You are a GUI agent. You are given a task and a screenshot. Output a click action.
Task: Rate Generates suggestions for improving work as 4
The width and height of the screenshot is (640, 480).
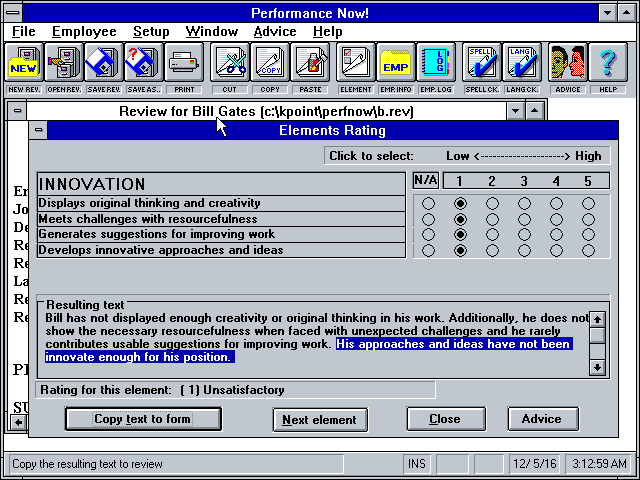556,234
